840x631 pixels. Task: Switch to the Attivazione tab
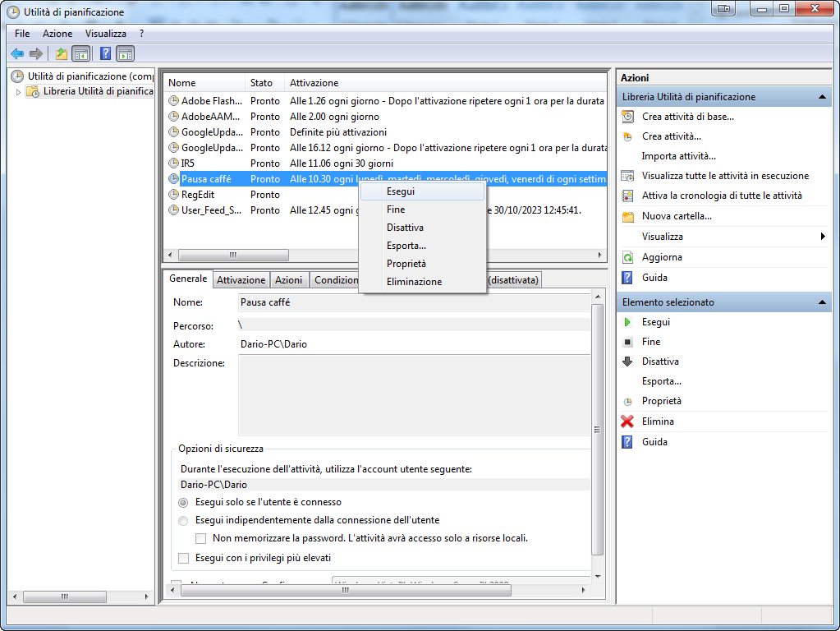tap(241, 280)
